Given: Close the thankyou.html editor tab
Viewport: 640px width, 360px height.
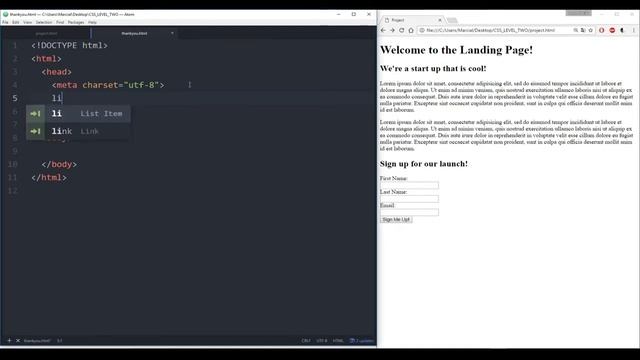Looking at the screenshot, I should click(x=172, y=33).
